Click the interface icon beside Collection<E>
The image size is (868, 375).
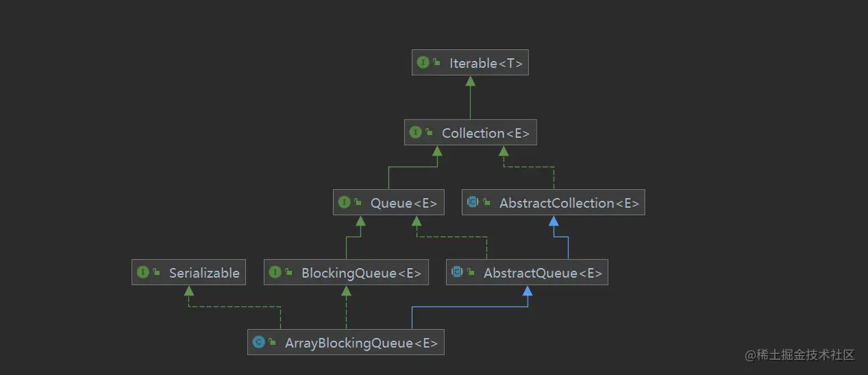click(x=415, y=133)
